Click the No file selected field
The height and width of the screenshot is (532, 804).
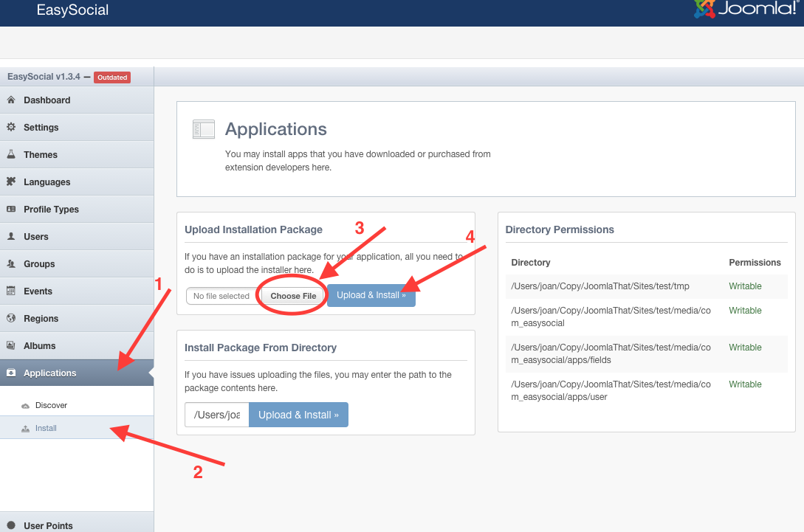point(223,296)
